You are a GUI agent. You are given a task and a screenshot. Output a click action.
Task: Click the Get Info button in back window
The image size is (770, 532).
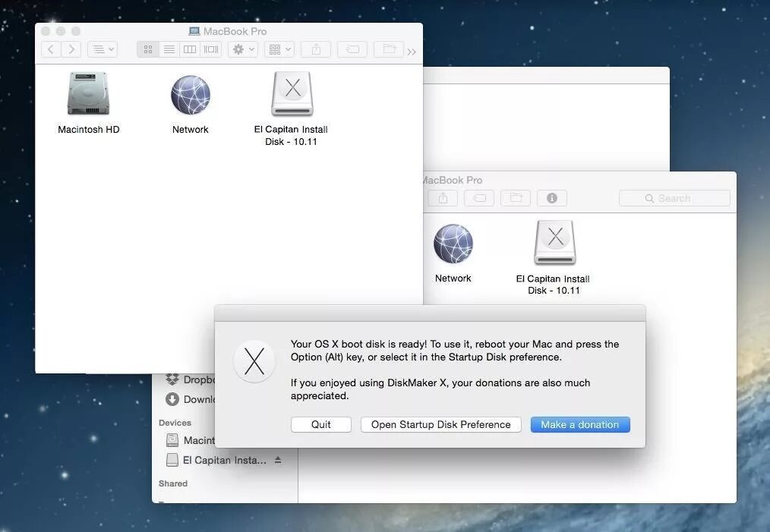click(552, 198)
